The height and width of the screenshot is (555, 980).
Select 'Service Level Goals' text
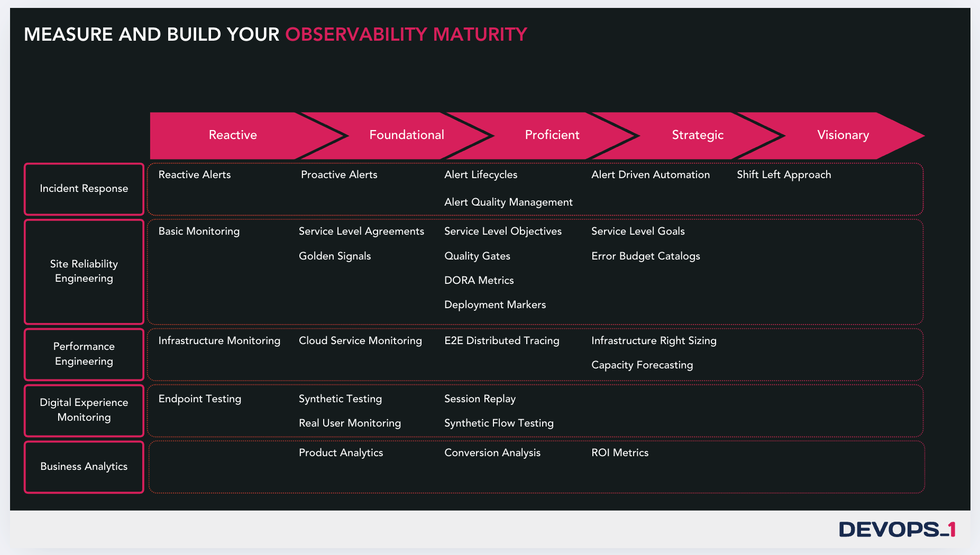[x=638, y=231]
